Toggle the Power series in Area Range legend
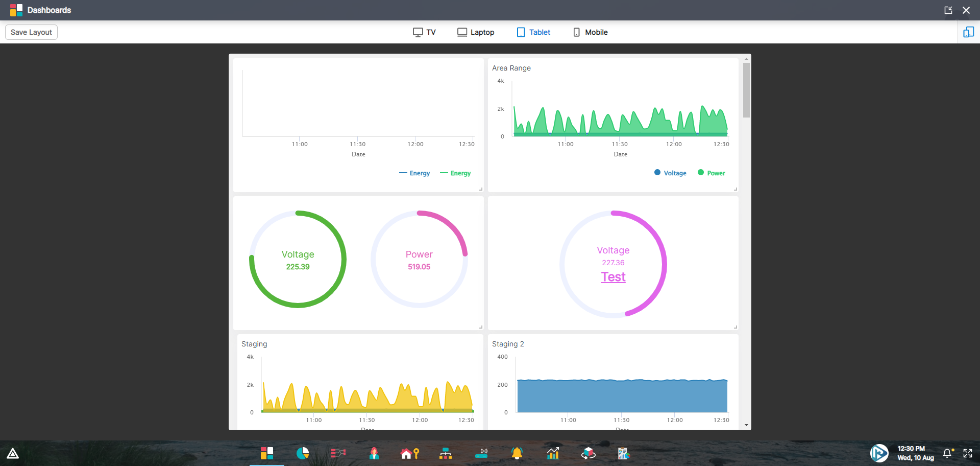This screenshot has height=466, width=980. click(x=712, y=173)
